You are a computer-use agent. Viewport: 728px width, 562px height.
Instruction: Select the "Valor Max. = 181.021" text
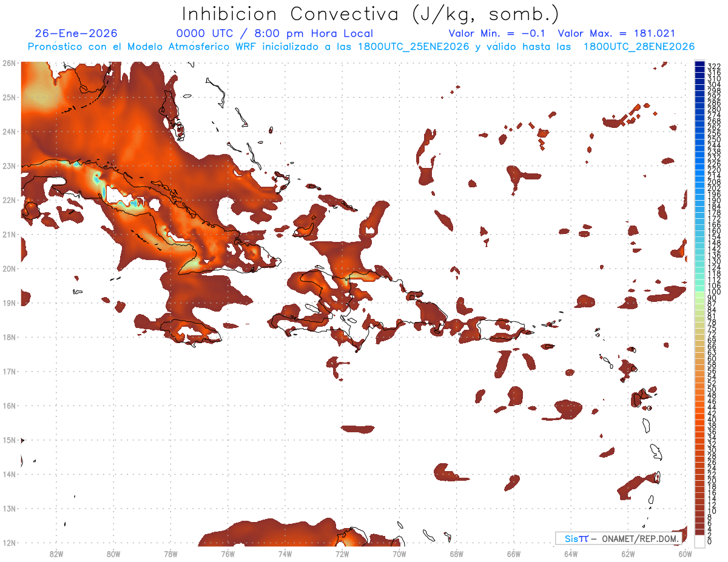616,34
